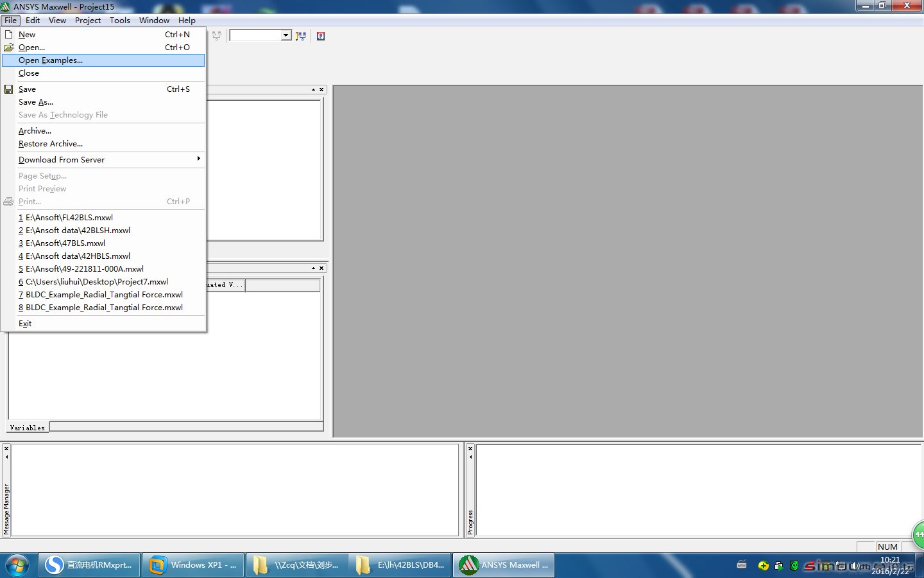Click the 'uated V...' column header
The width and height of the screenshot is (924, 578).
click(x=225, y=285)
